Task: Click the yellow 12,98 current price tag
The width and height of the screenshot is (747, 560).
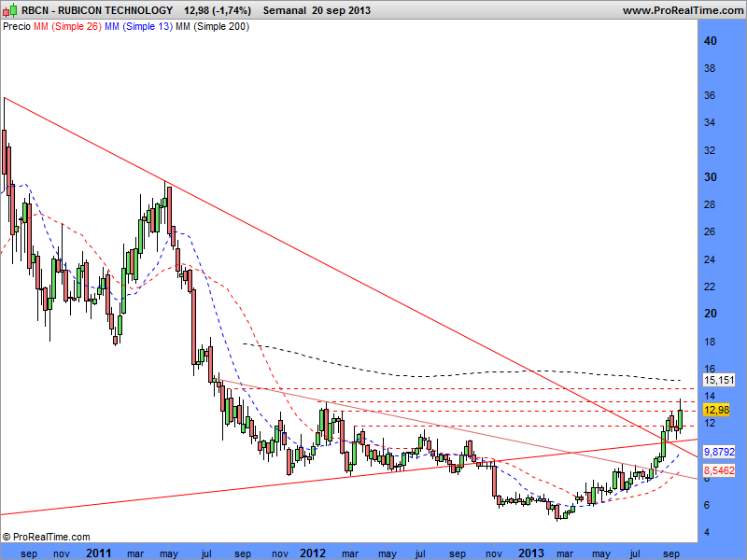Action: (716, 410)
